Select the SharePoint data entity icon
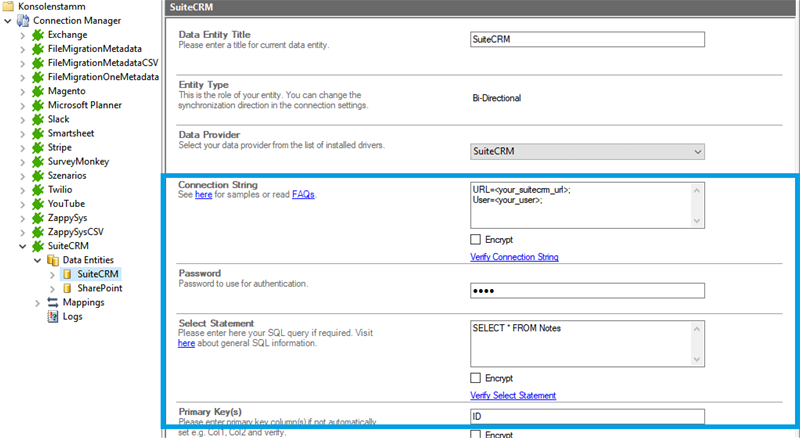 (67, 288)
